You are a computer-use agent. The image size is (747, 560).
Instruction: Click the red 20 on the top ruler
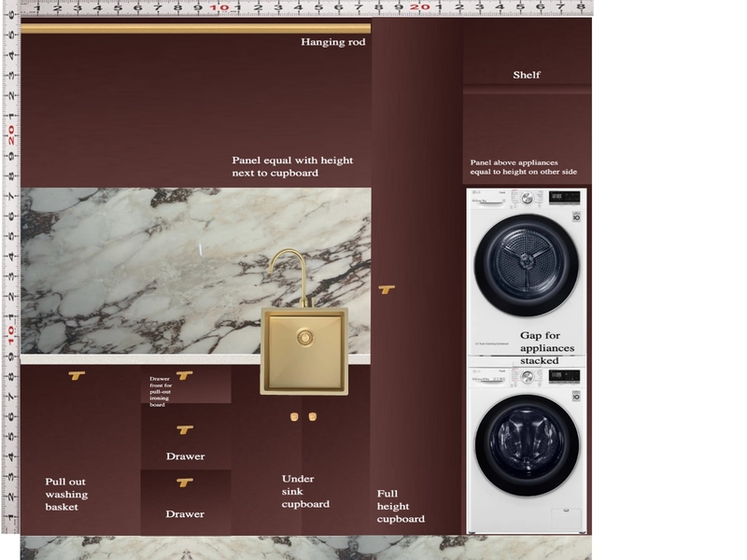click(x=420, y=7)
